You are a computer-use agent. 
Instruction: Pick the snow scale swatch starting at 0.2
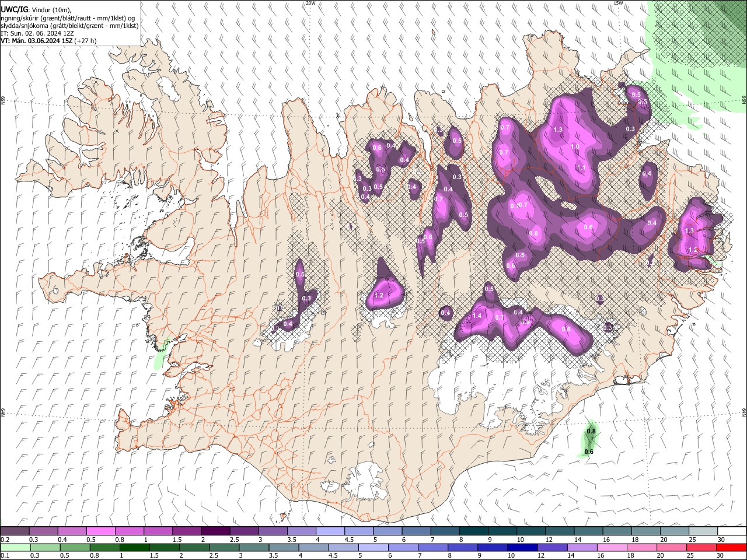coord(15,531)
